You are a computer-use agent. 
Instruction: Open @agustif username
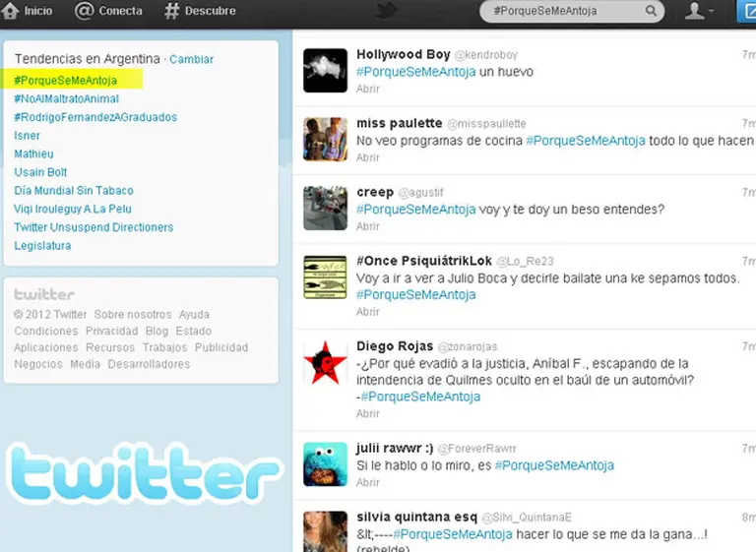(x=421, y=192)
